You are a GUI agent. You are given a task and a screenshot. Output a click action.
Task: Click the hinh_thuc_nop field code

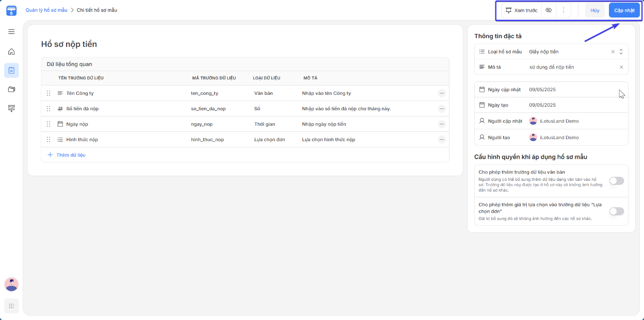tap(207, 140)
